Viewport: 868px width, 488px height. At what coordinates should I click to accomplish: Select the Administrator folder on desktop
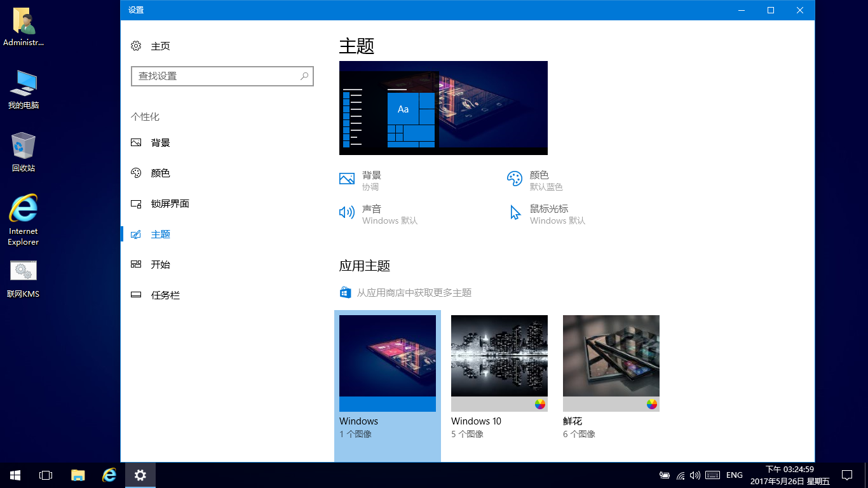click(x=24, y=28)
